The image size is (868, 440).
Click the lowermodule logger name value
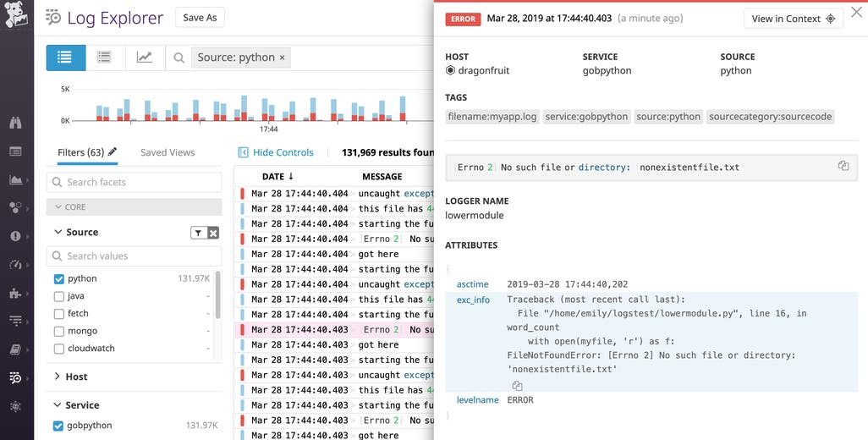pyautogui.click(x=475, y=215)
